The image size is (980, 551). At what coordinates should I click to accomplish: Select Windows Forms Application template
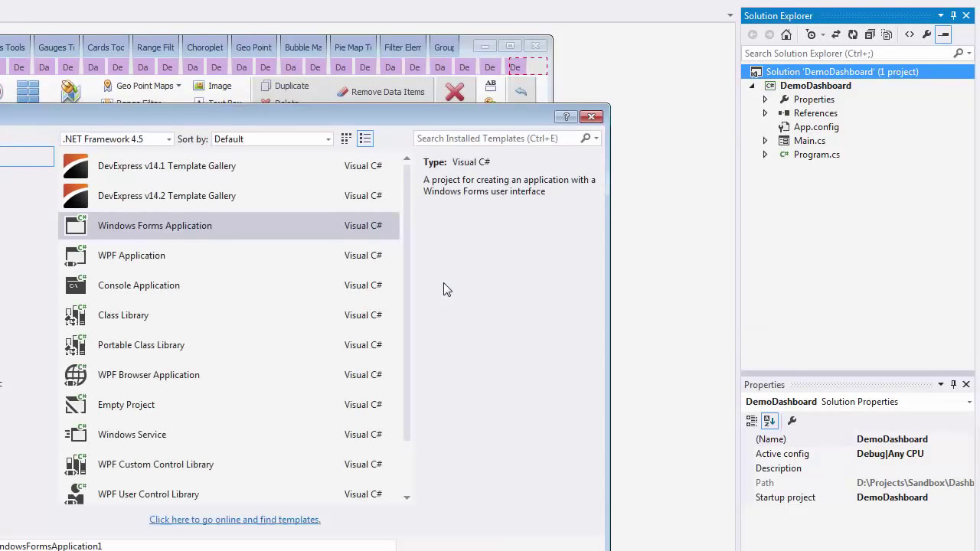(x=229, y=226)
